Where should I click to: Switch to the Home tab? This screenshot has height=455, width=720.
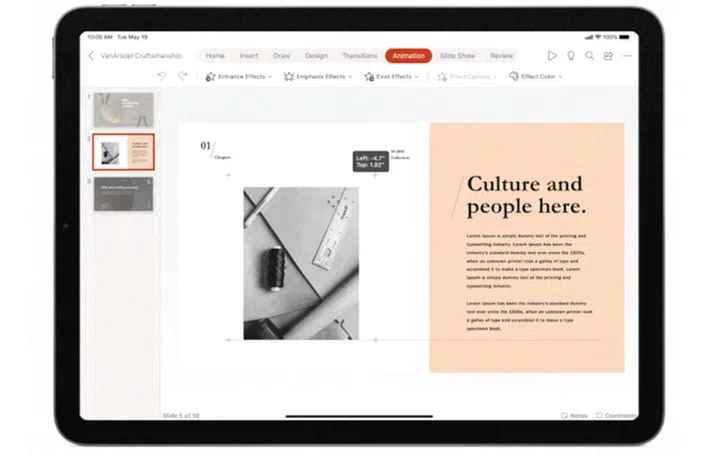click(215, 56)
